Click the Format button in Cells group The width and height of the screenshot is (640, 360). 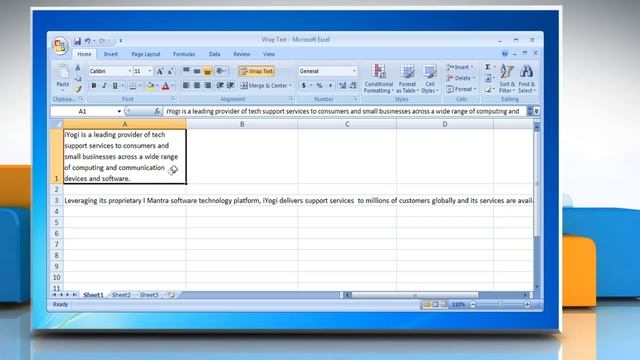coord(461,89)
